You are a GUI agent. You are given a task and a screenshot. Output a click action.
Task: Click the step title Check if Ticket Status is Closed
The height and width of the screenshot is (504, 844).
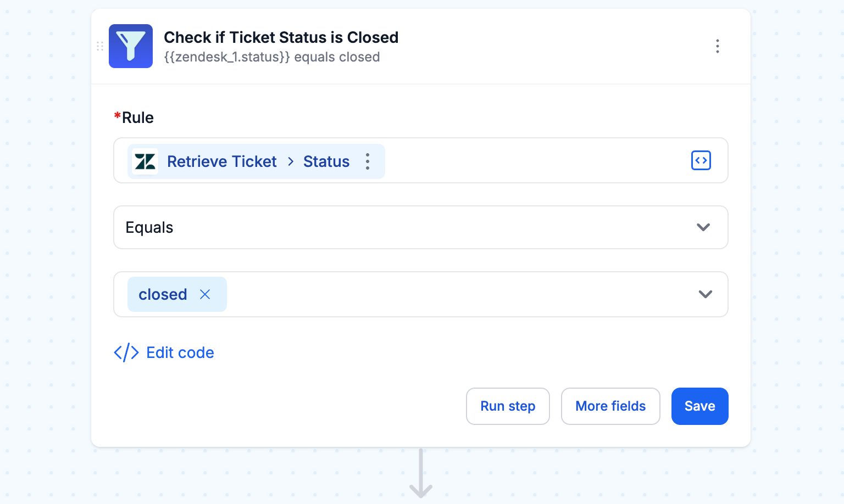point(281,37)
